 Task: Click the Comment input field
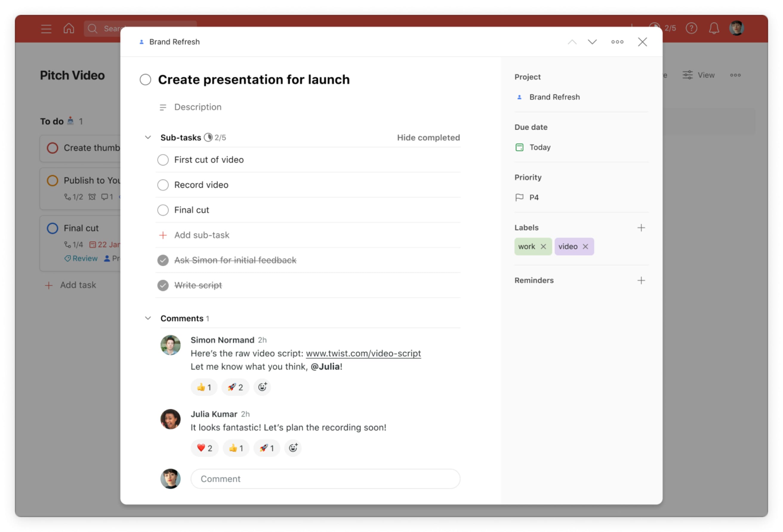(x=325, y=479)
